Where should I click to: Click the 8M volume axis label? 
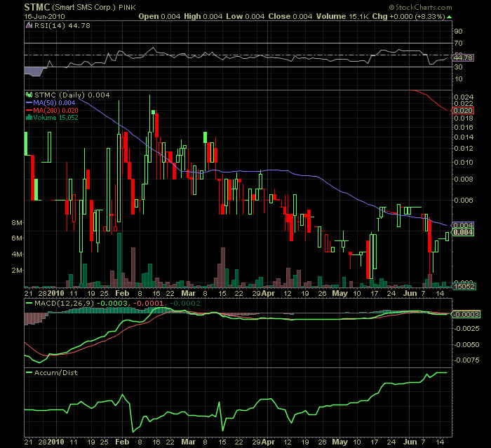point(17,223)
